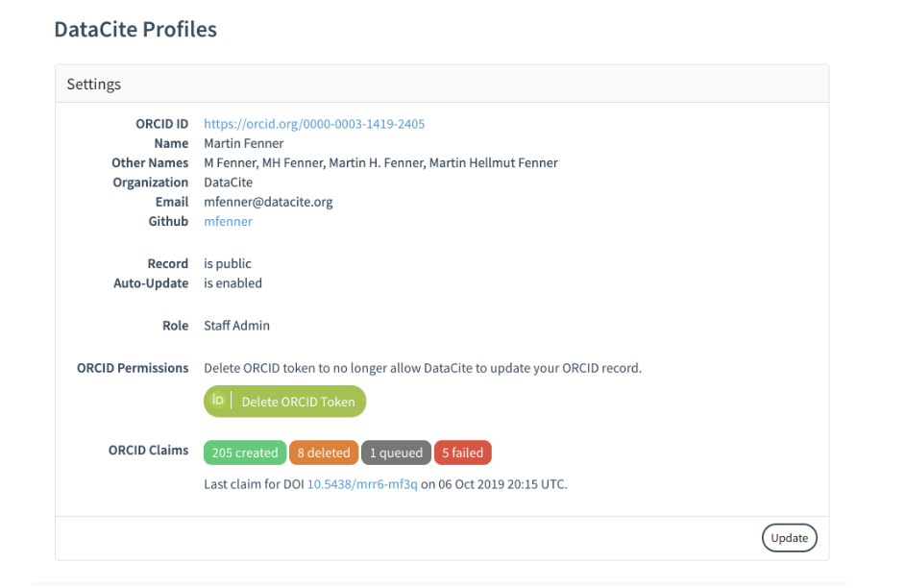The height and width of the screenshot is (588, 905).
Task: Click the DataCite Profiles heading
Action: [135, 30]
